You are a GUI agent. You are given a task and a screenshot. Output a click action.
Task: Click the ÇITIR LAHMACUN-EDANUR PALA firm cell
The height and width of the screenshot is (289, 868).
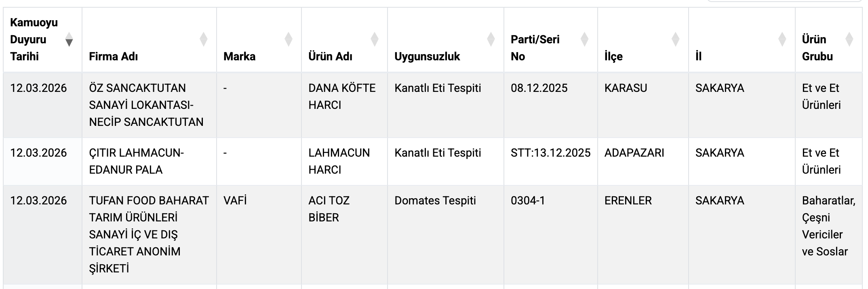(x=136, y=161)
